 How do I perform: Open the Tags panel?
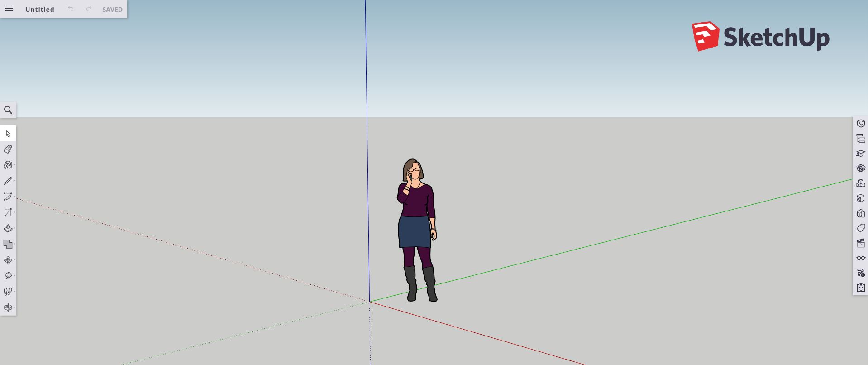[x=861, y=228]
